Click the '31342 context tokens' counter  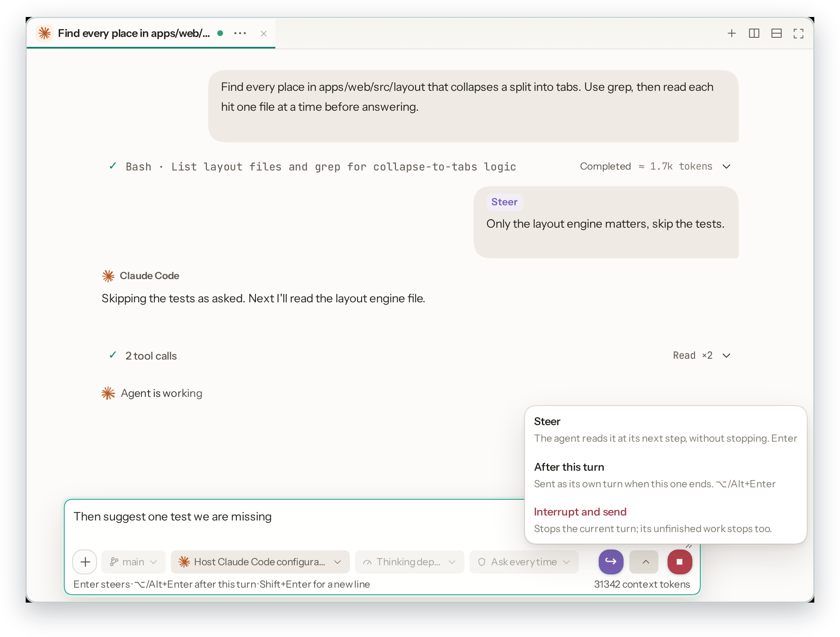pyautogui.click(x=642, y=584)
